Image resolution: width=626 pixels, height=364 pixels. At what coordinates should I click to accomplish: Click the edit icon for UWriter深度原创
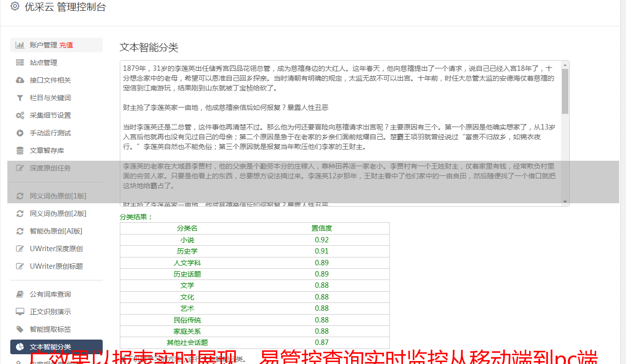coord(20,249)
